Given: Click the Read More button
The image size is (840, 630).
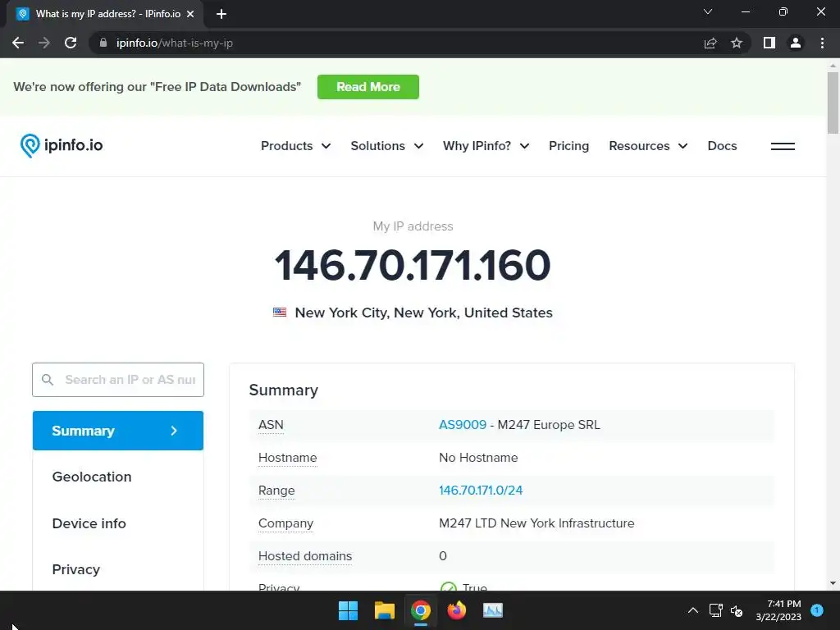Looking at the screenshot, I should [x=368, y=87].
